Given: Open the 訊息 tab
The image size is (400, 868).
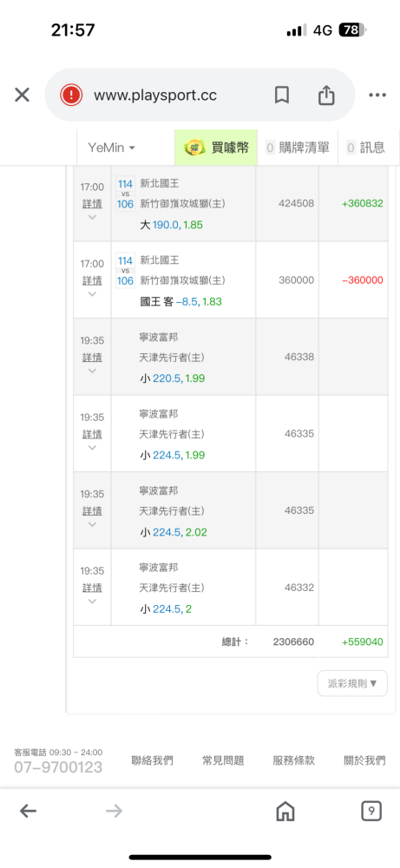Looking at the screenshot, I should [x=365, y=148].
